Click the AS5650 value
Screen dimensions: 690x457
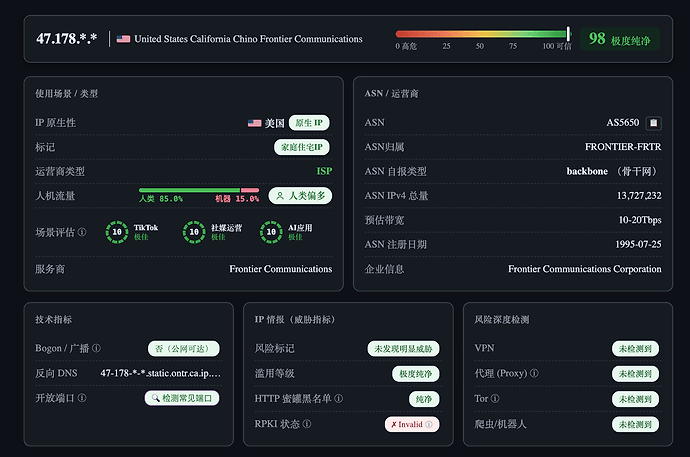click(622, 122)
